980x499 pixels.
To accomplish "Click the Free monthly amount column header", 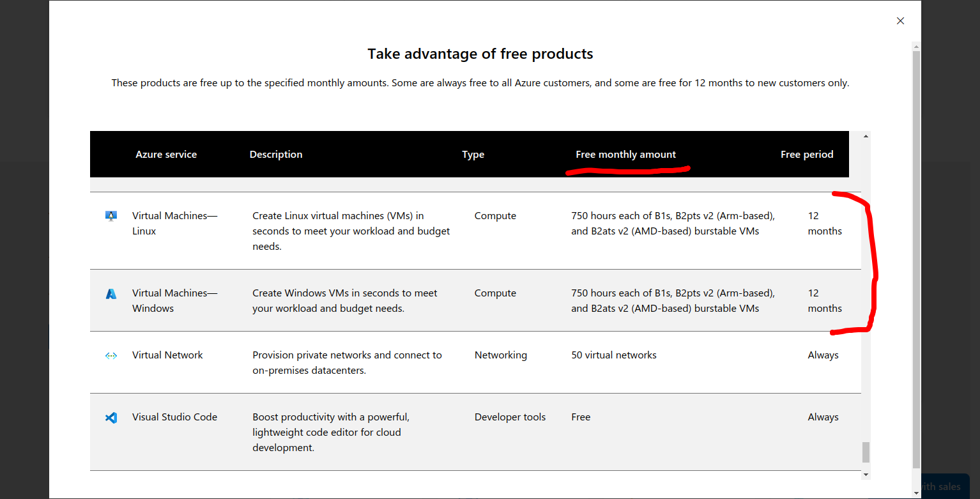I will tap(626, 154).
